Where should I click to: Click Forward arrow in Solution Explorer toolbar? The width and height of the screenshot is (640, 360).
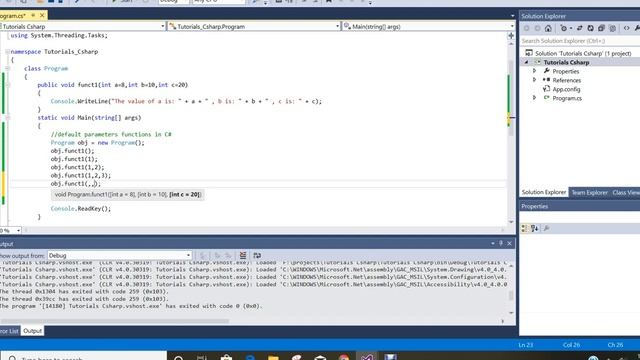[x=537, y=28]
